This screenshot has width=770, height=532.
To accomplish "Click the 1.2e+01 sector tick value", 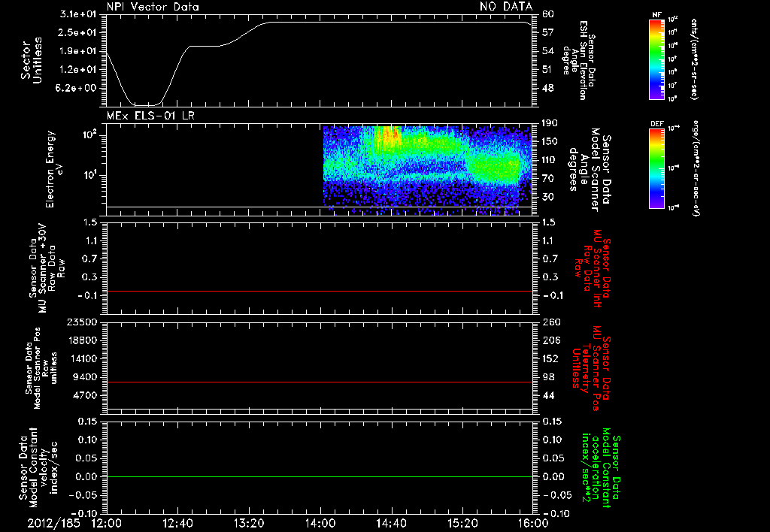I will click(x=78, y=70).
